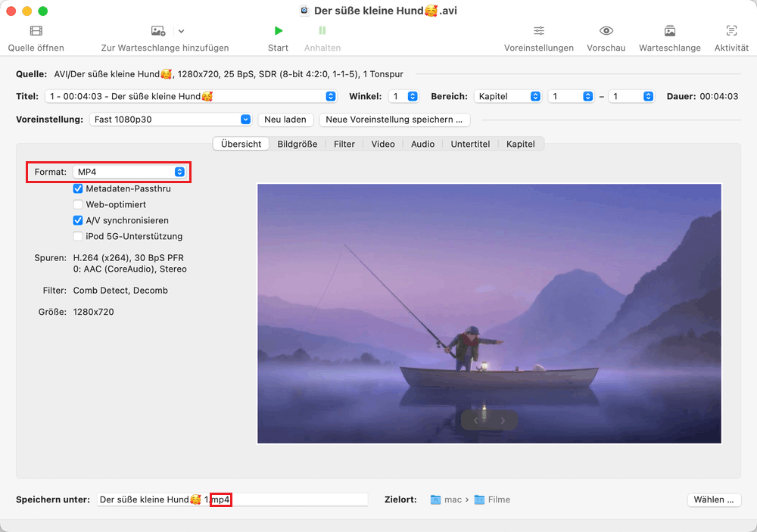
Task: Enable the Web-optimiert checkbox
Action: coord(78,204)
